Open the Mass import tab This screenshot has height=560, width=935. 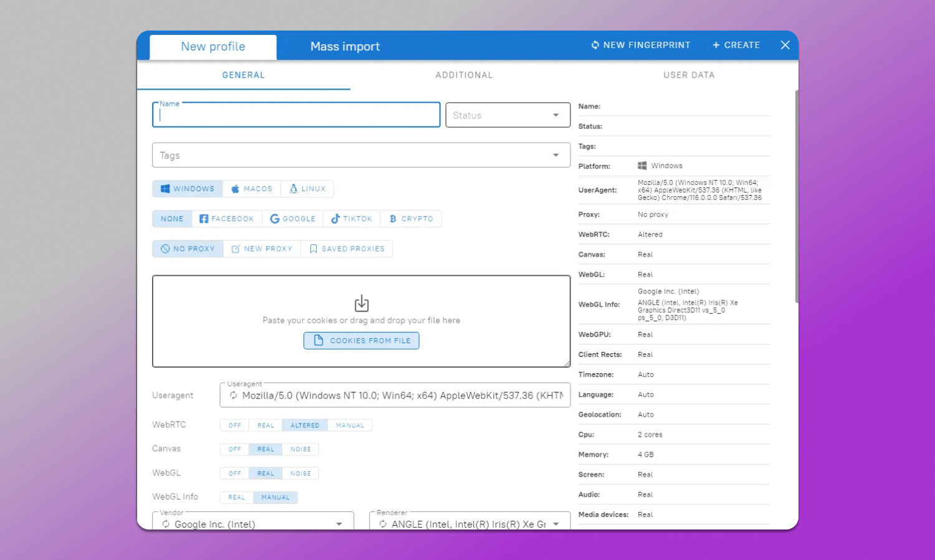point(345,47)
